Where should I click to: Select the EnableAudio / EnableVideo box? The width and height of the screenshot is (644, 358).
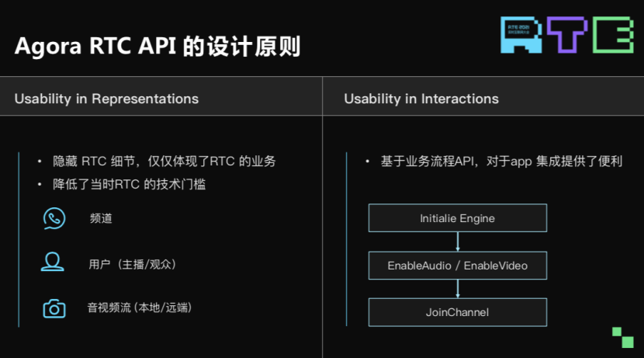[x=458, y=266]
